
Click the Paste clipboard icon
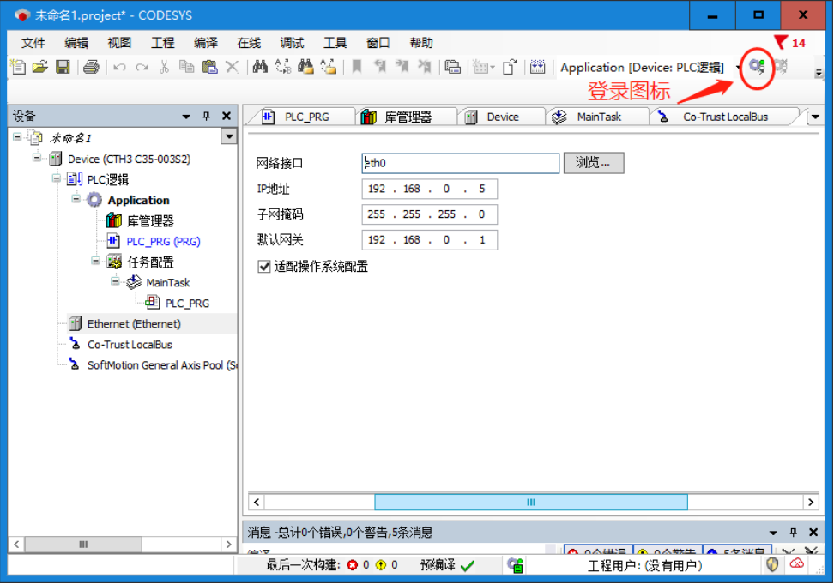[x=210, y=67]
